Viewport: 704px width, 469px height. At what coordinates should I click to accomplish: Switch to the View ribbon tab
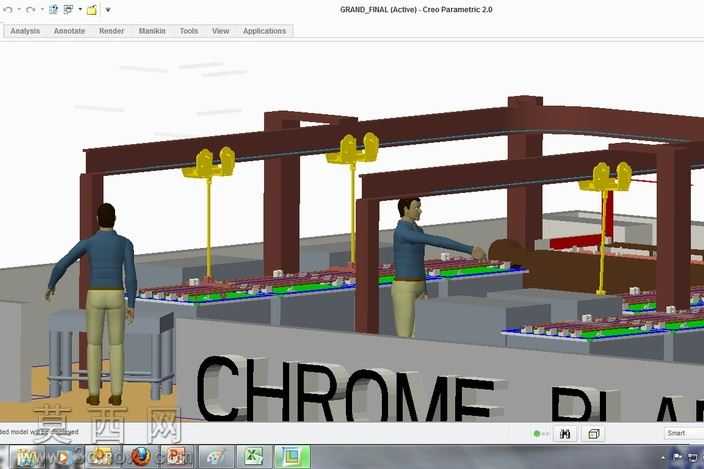tap(220, 31)
